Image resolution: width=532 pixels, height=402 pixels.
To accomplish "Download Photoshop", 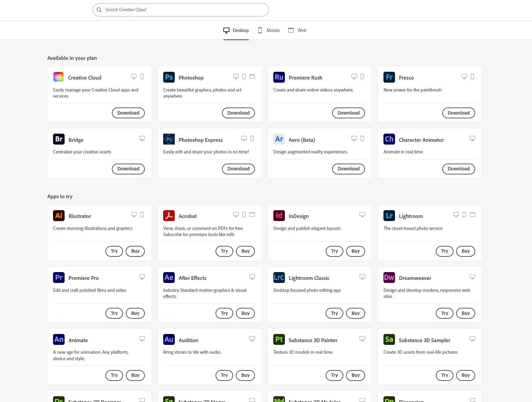I will point(238,113).
